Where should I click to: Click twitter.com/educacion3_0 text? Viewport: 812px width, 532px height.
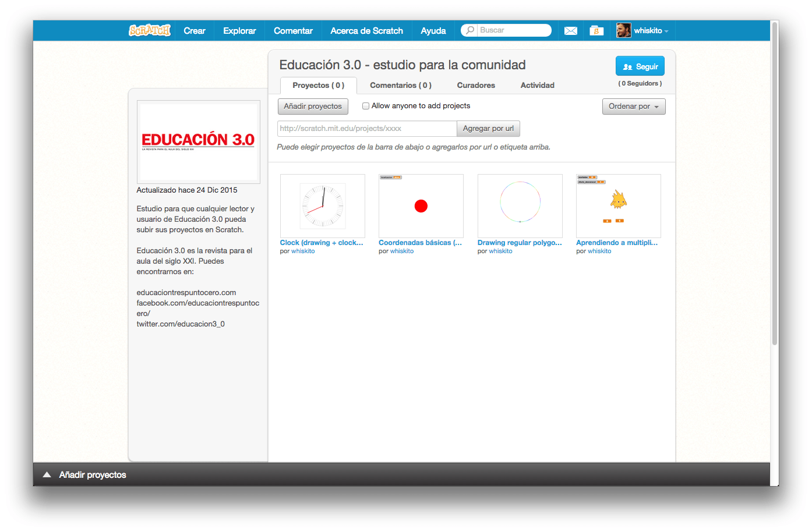(x=181, y=324)
